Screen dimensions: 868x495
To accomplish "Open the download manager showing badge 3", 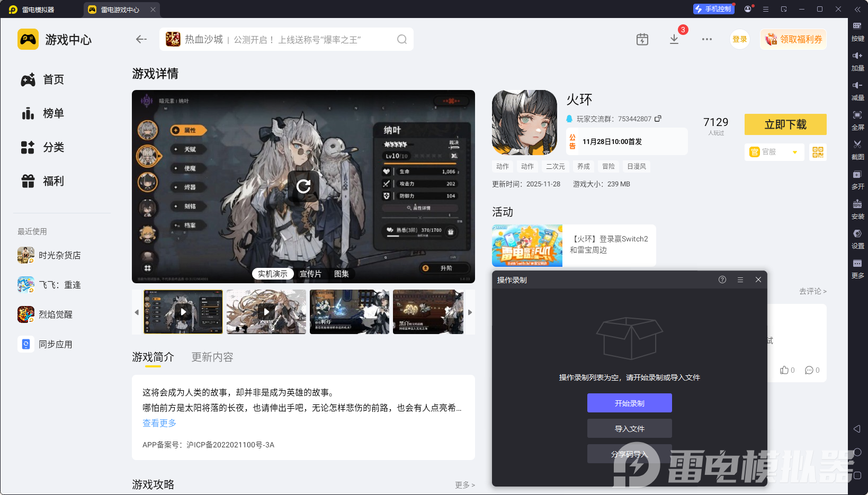I will (674, 39).
